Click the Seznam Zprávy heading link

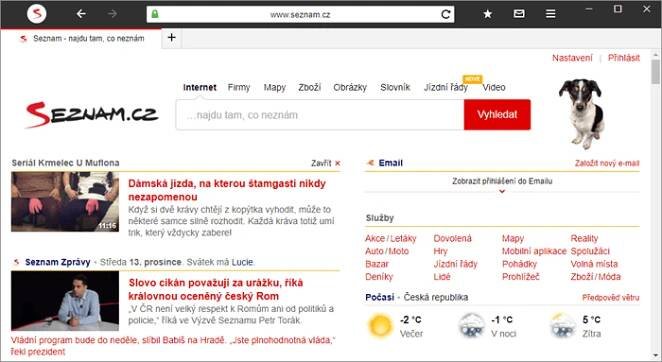pyautogui.click(x=57, y=262)
